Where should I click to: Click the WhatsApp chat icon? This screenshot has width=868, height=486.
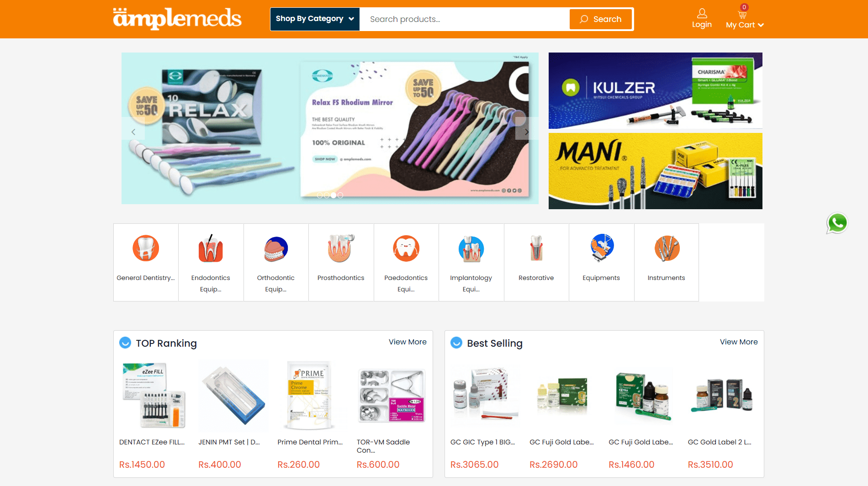coord(837,223)
